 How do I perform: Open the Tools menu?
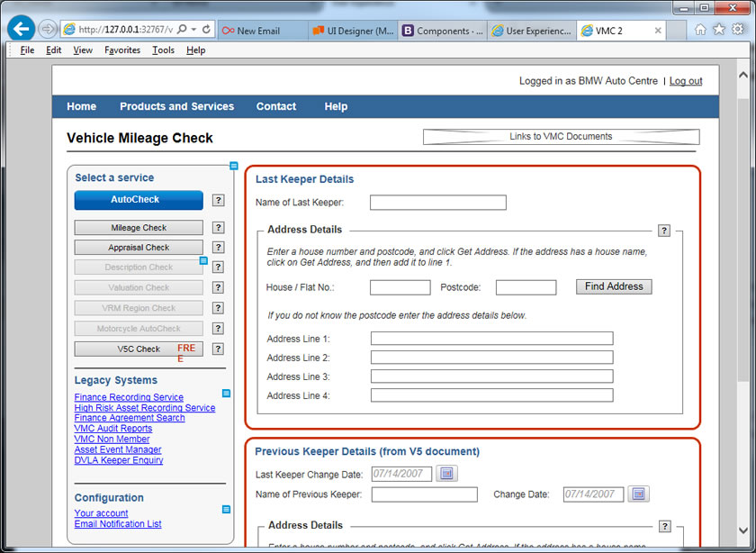click(164, 50)
